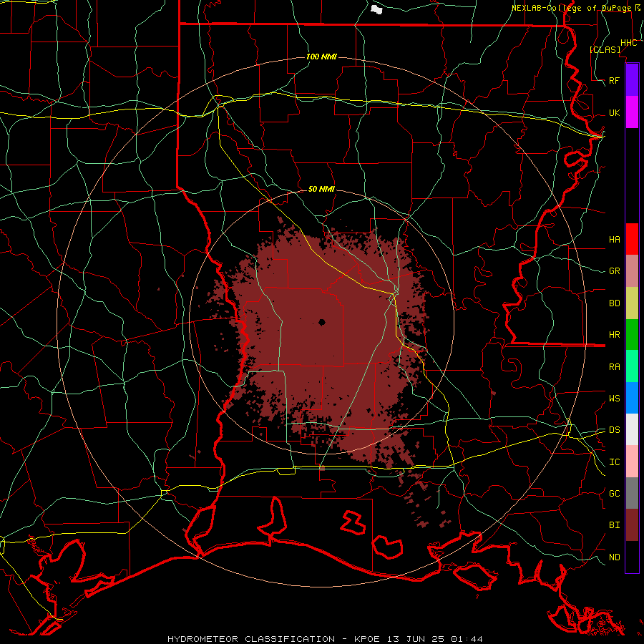644x644 pixels.
Task: Click the 'ND' legend label
Action: point(614,557)
